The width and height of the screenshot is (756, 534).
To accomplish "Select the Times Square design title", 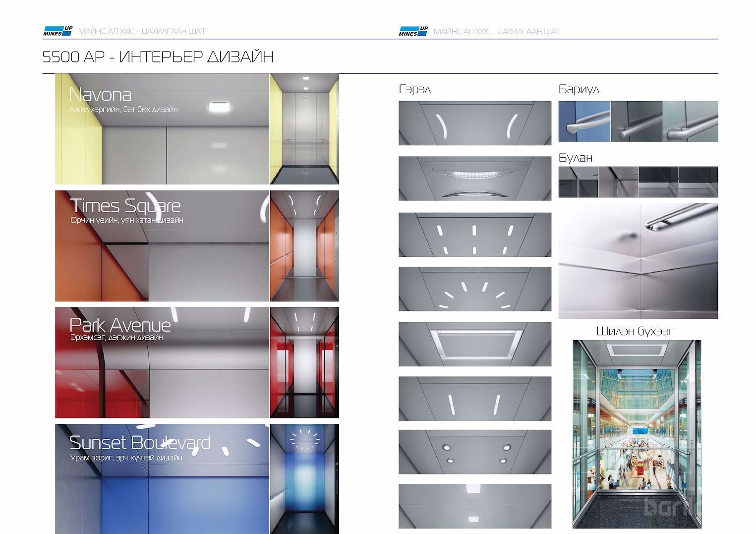I will [125, 205].
